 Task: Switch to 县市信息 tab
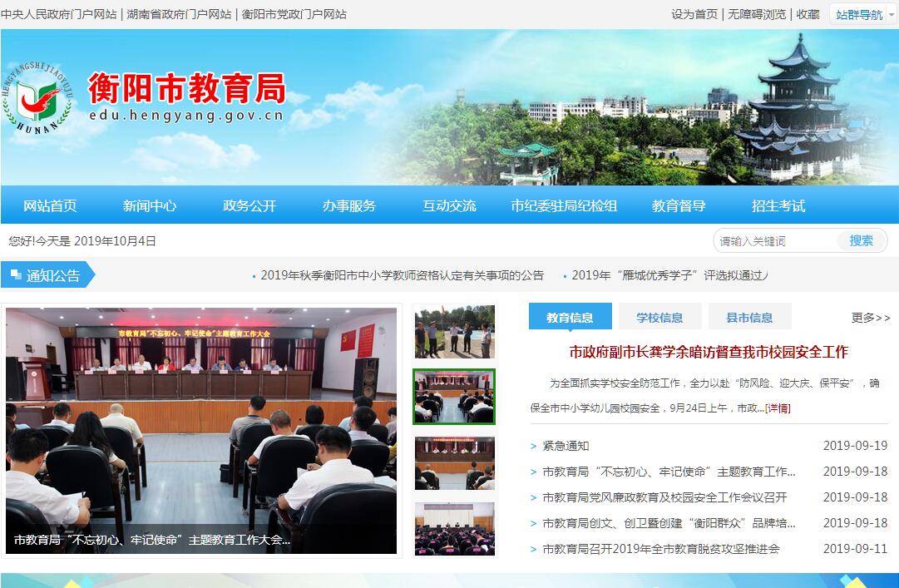click(x=750, y=317)
